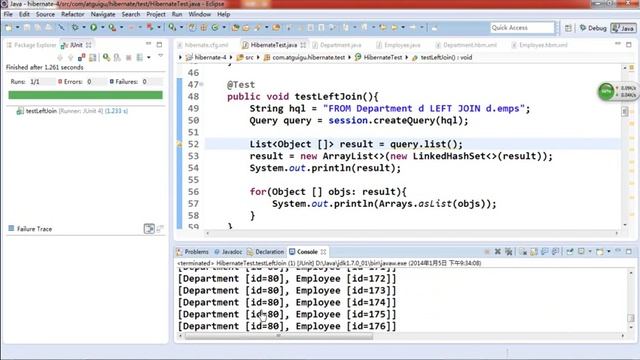Toggle Compare With Expected button in Failure Trace
The image size is (640, 360).
point(149,229)
